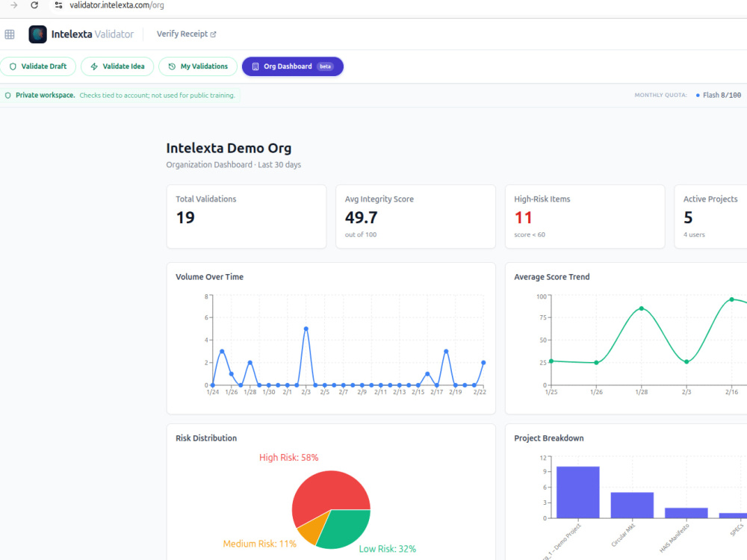The height and width of the screenshot is (560, 747).
Task: Click the Flash 8/100 quota indicator
Action: coord(719,96)
